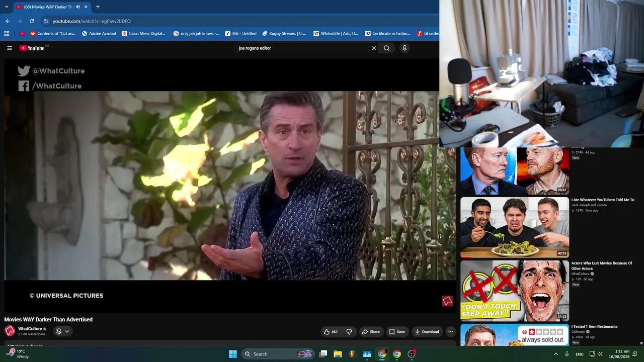Image resolution: width=644 pixels, height=362 pixels.
Task: Click the YouTube search magnifier button
Action: (x=386, y=48)
